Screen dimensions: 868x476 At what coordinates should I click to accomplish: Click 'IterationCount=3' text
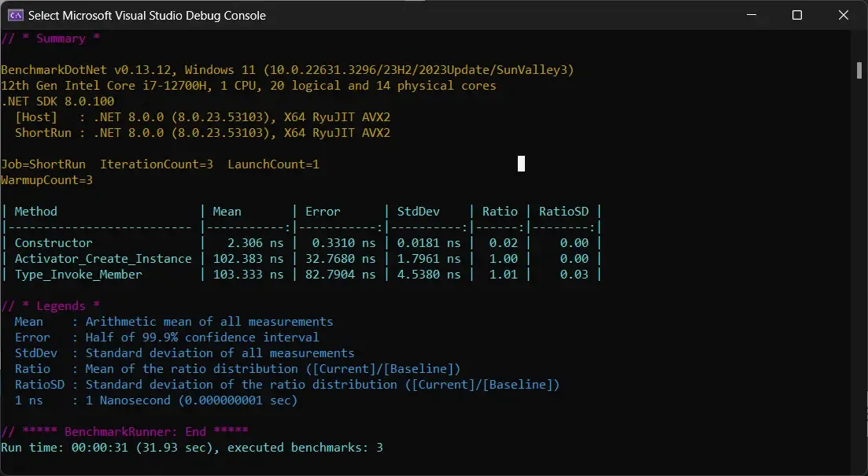tap(157, 164)
